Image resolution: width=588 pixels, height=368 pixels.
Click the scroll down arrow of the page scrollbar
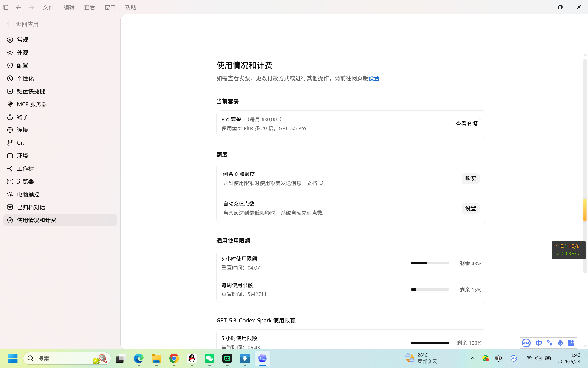[585, 346]
